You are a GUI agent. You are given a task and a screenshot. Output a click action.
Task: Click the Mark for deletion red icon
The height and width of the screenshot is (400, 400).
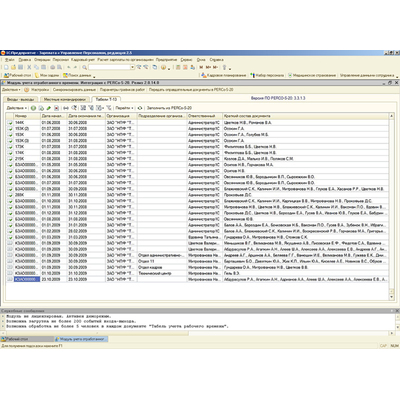click(56, 108)
